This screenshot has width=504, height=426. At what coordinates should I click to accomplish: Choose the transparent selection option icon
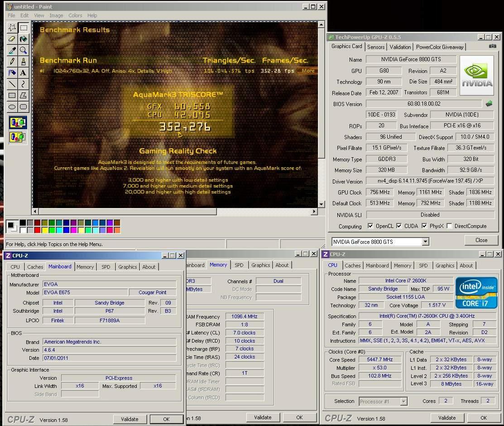[x=18, y=137]
